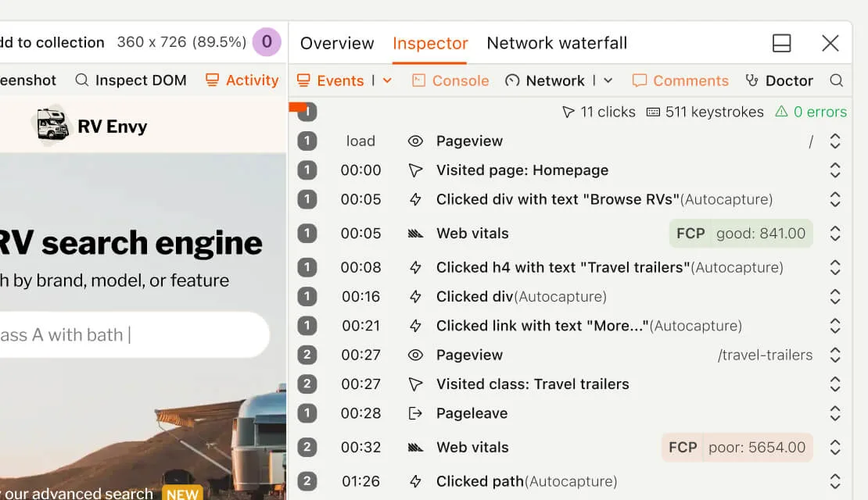Open the Events dropdown arrow
Viewport: 868px width, 500px height.
pos(387,80)
